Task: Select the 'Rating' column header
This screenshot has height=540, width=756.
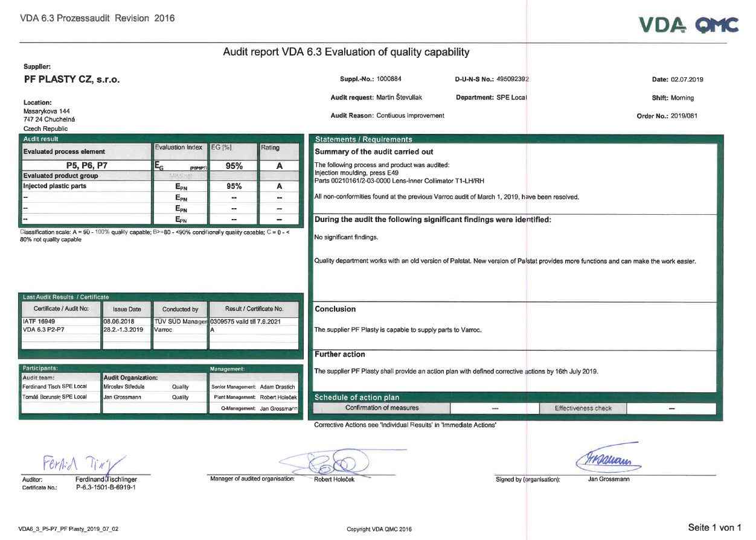Action: coord(270,147)
